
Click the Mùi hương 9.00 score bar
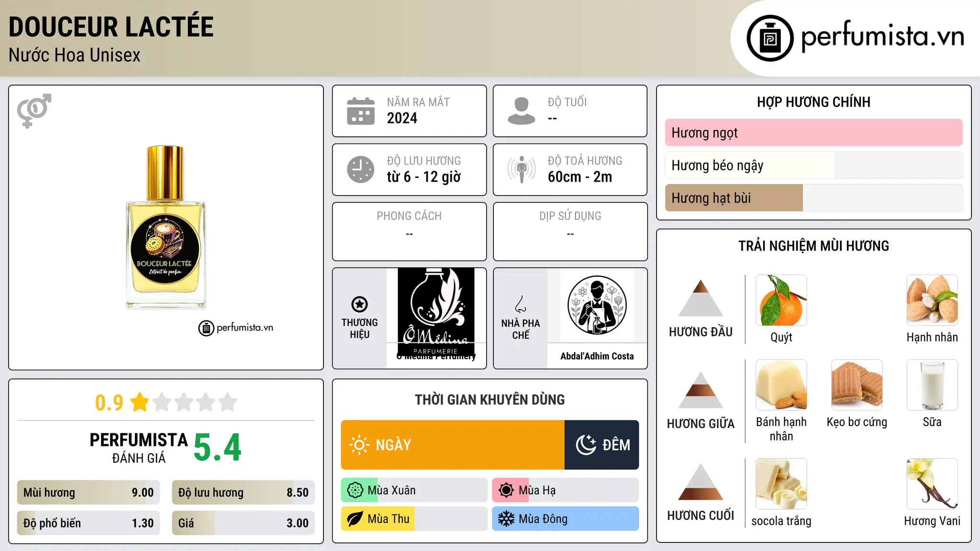coord(89,493)
